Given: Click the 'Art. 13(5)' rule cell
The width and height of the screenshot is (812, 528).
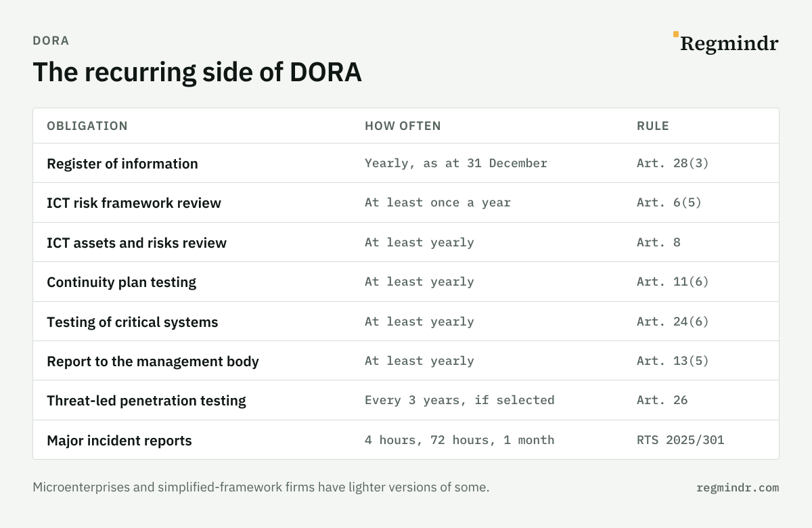Looking at the screenshot, I should coord(673,361).
